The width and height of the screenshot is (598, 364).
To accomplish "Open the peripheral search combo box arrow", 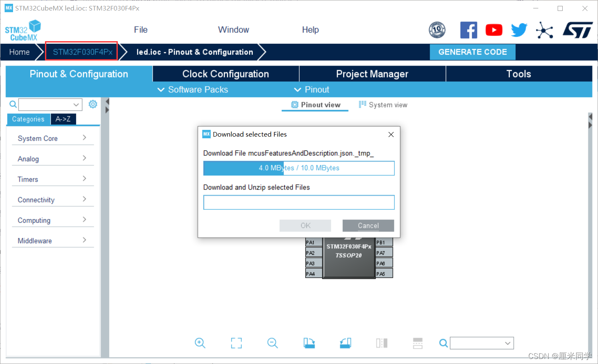I will pos(76,105).
